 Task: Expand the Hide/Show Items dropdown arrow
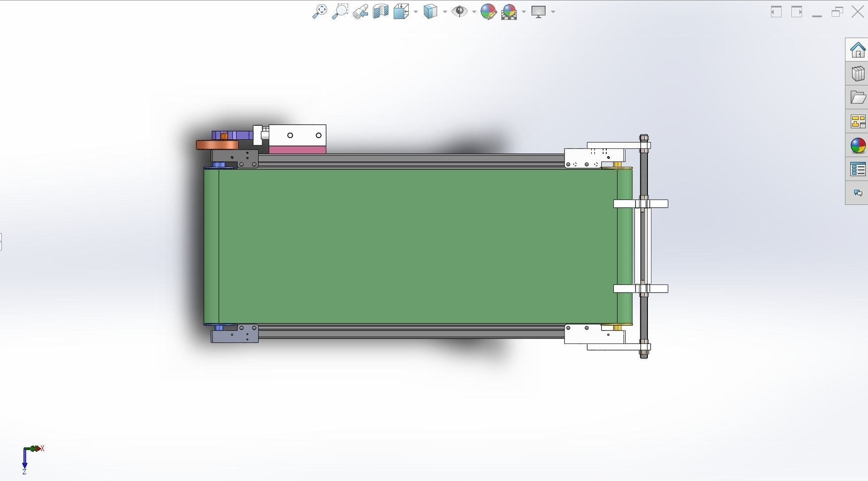click(x=474, y=12)
